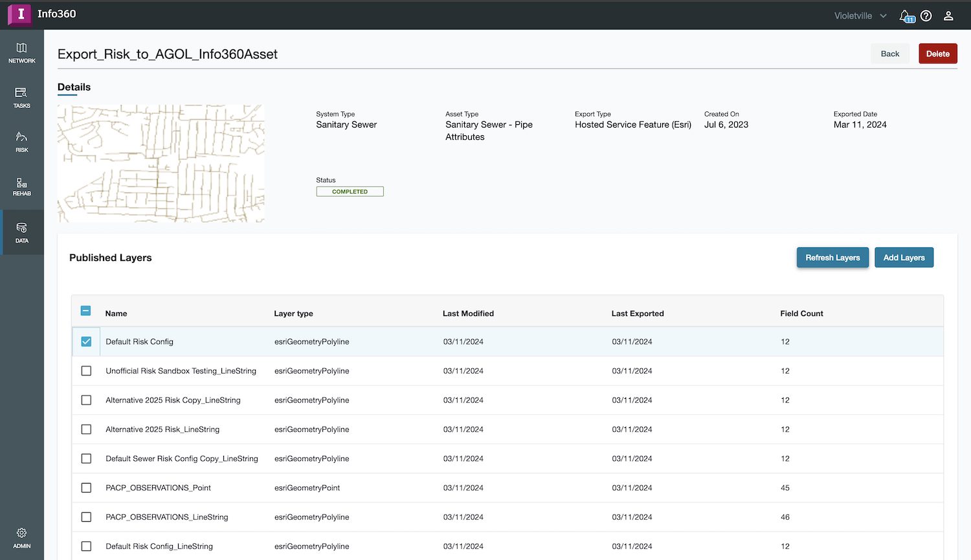971x560 pixels.
Task: Click the Back button
Action: tap(889, 53)
